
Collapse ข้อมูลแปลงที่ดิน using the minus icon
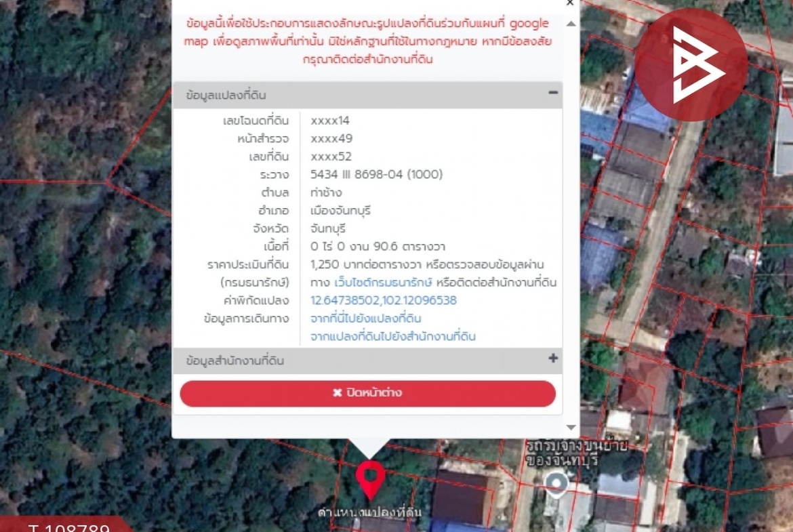[553, 93]
